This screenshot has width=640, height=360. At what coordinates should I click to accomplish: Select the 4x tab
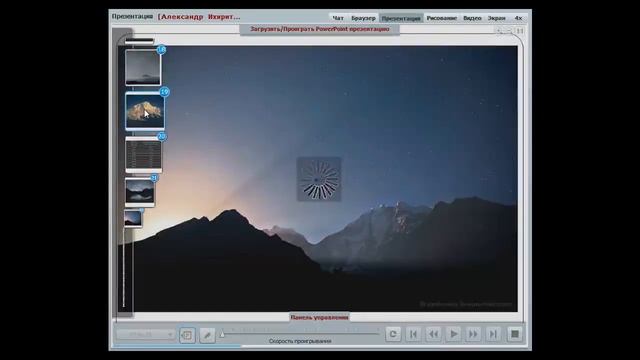pos(518,18)
